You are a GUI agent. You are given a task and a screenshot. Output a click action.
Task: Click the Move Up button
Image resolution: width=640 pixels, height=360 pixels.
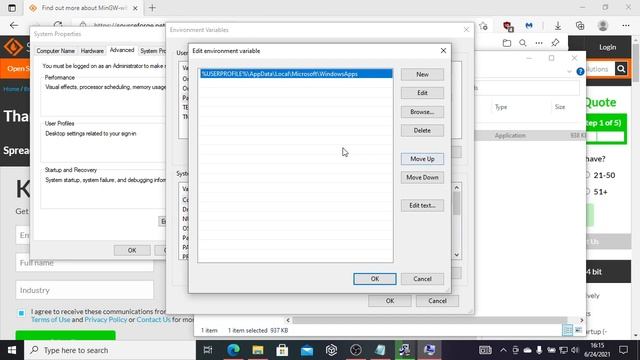click(422, 159)
